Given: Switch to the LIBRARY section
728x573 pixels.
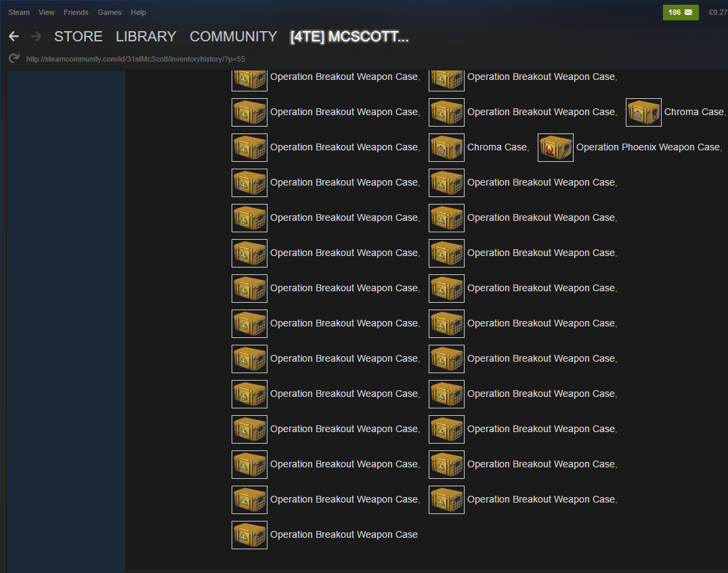Looking at the screenshot, I should point(146,37).
